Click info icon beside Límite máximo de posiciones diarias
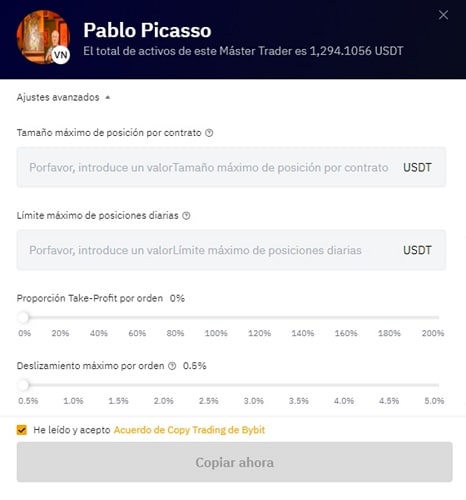 [x=186, y=216]
